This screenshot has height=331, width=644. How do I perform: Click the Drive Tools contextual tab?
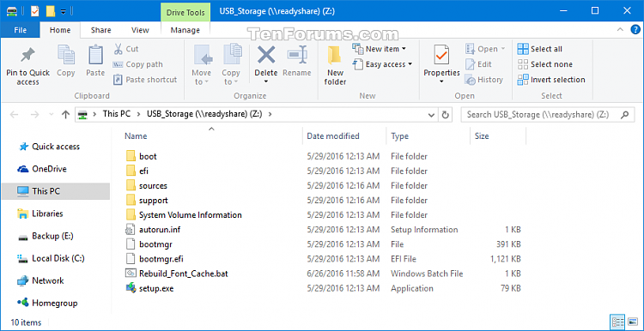click(x=185, y=12)
